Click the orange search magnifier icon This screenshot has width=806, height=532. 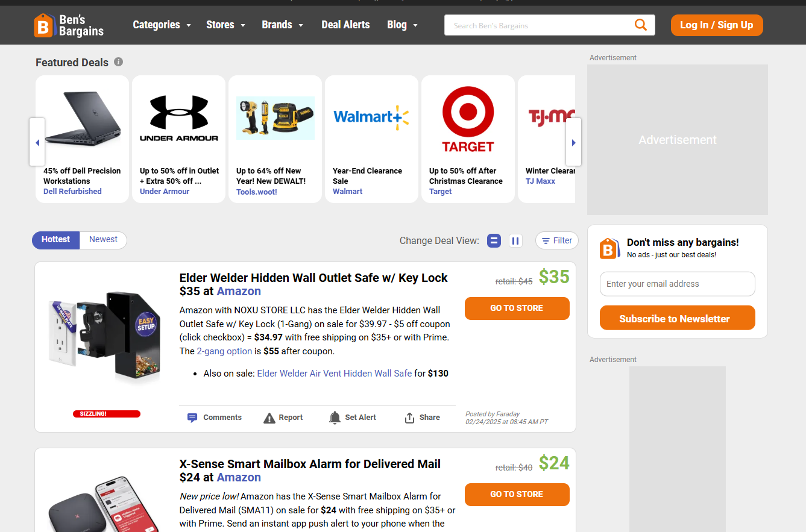640,25
